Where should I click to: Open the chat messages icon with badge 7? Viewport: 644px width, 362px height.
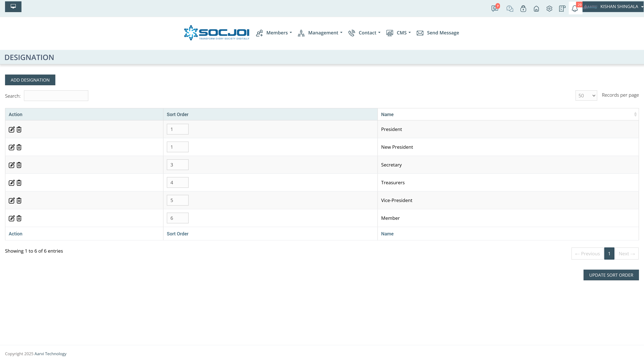point(495,8)
